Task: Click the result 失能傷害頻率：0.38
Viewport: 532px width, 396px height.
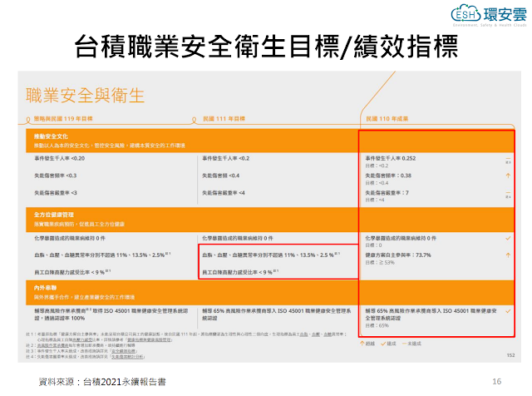Action: [x=388, y=176]
